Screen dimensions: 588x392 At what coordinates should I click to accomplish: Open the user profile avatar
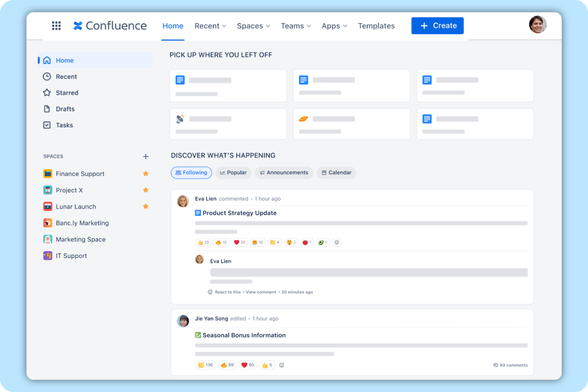(537, 24)
